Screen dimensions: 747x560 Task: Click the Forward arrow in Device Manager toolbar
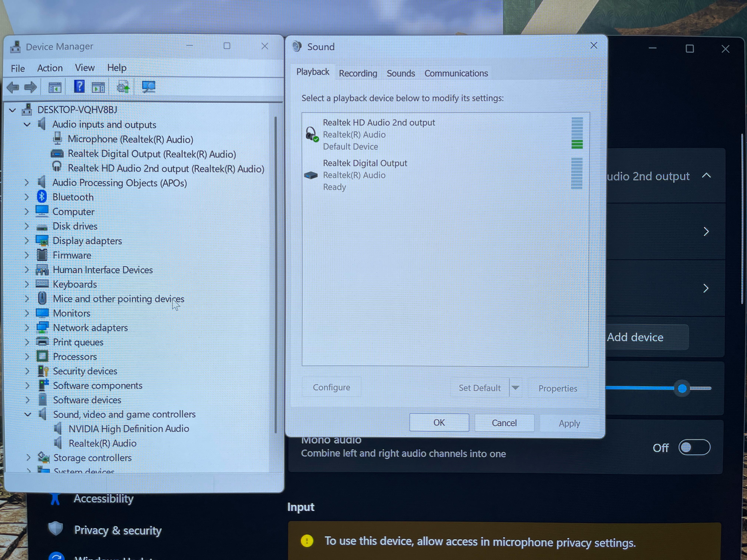pos(31,88)
